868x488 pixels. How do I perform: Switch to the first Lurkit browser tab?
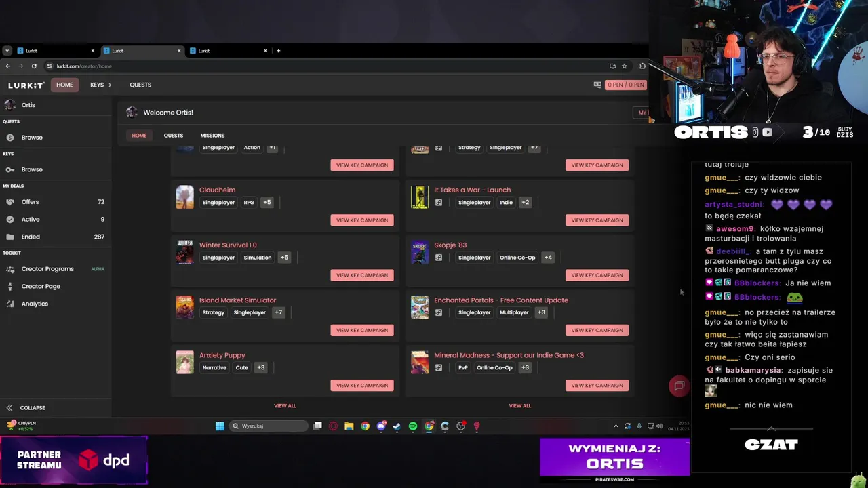[x=56, y=51]
